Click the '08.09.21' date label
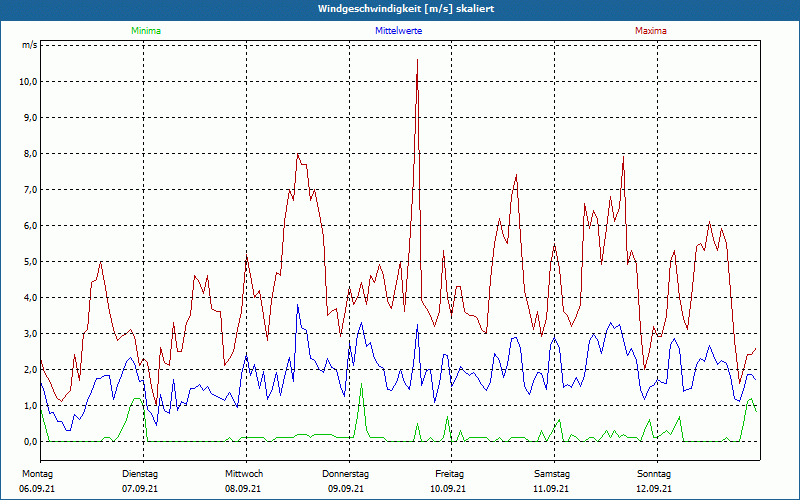The width and height of the screenshot is (800, 500). tap(243, 488)
